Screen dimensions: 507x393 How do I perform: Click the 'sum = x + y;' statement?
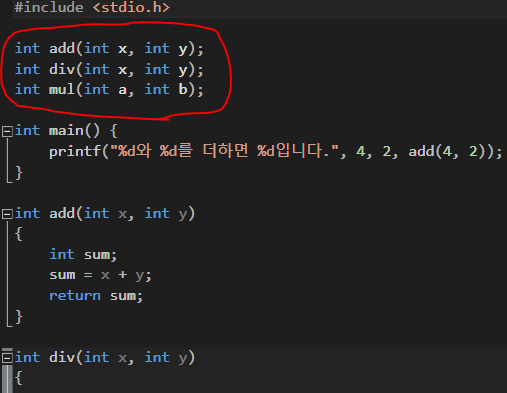point(100,275)
